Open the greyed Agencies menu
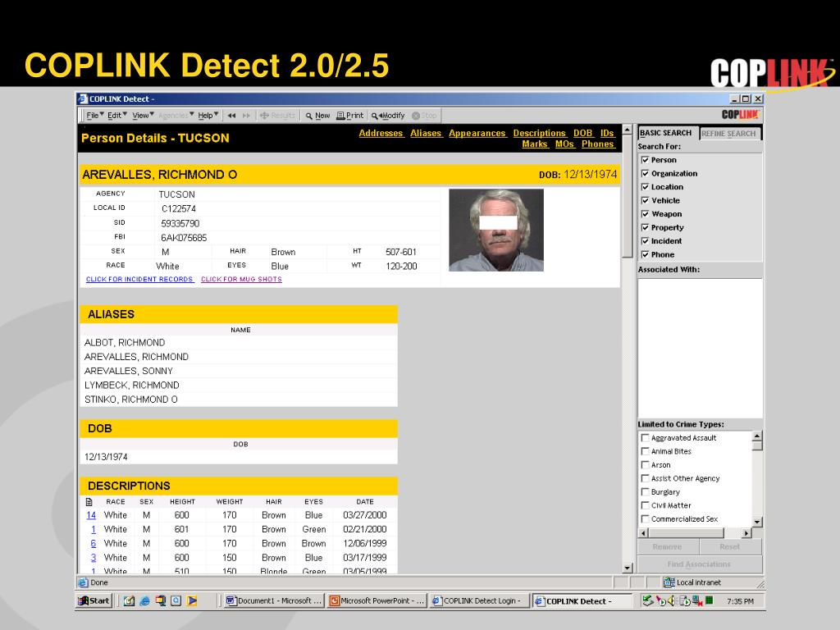The height and width of the screenshot is (630, 840). [x=176, y=115]
